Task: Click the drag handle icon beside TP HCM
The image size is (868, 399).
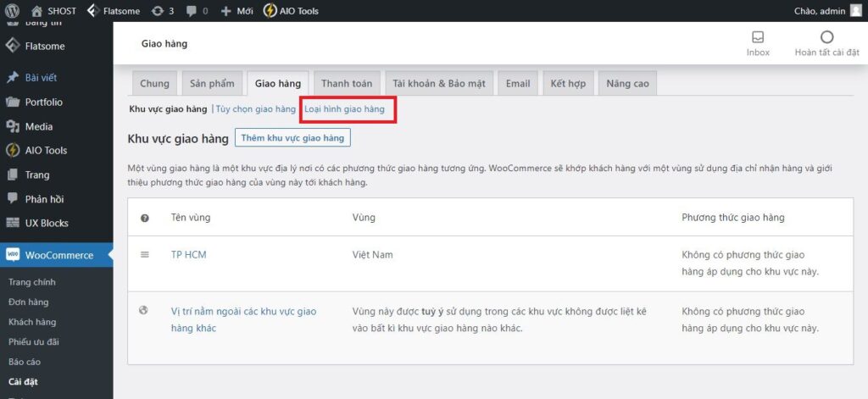Action: click(x=145, y=254)
